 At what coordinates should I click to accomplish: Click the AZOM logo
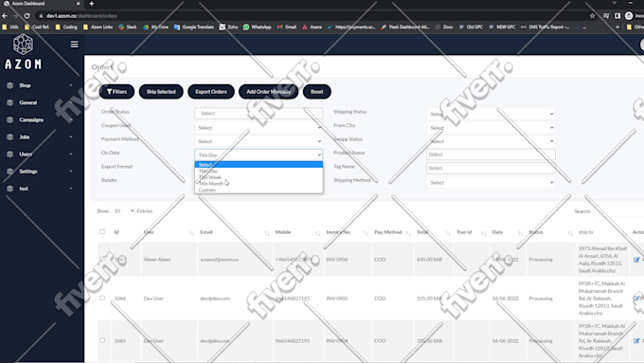23,52
